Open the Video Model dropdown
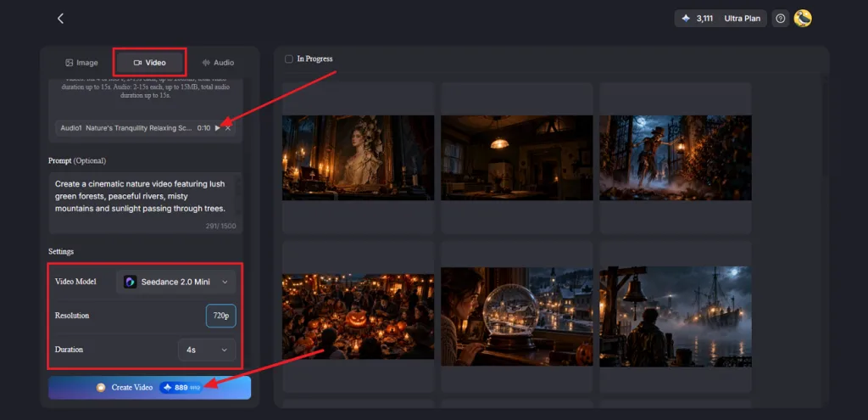This screenshot has width=868, height=420. tap(176, 282)
